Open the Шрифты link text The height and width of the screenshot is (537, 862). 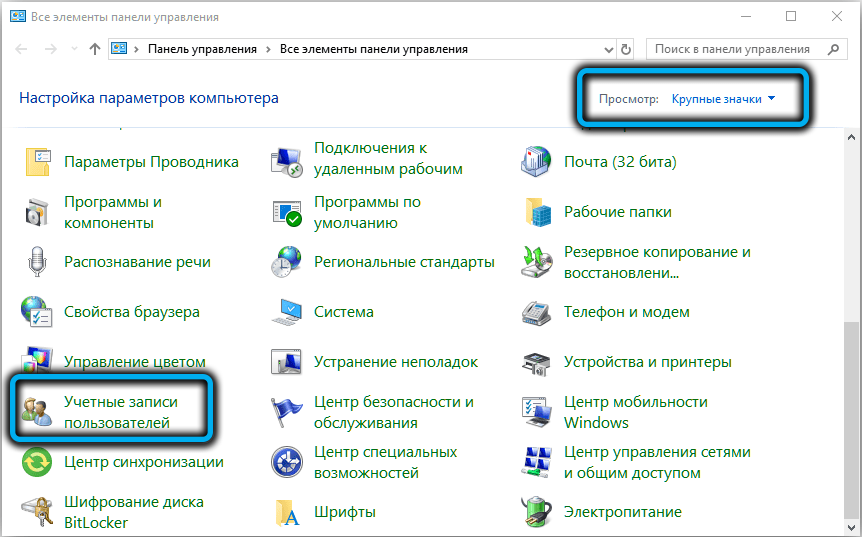click(x=345, y=512)
